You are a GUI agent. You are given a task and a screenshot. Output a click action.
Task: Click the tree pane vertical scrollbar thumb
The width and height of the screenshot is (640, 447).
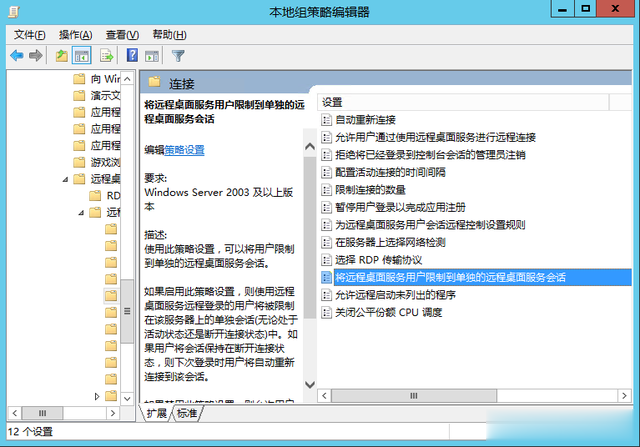coord(127,311)
